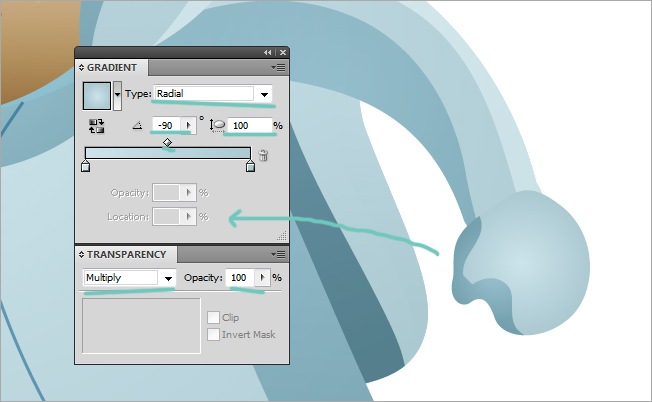Click the gradient stop Location field
This screenshot has width=652, height=402.
tap(166, 217)
